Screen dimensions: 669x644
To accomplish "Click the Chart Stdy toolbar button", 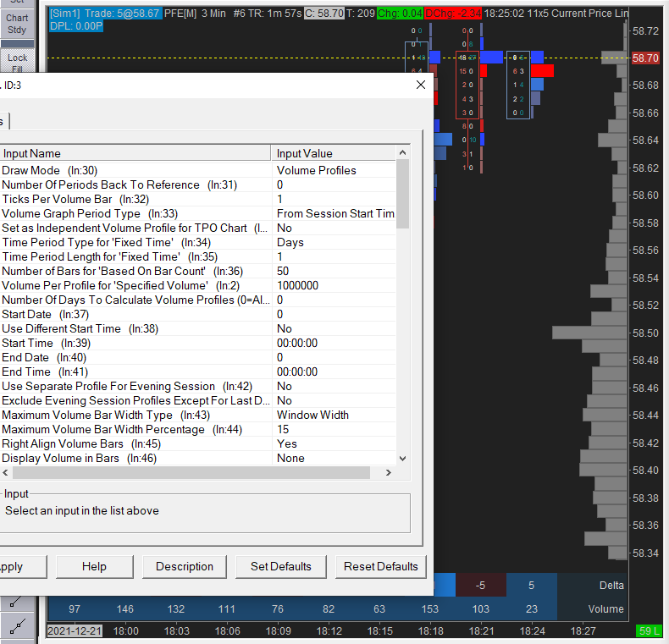I will 17,24.
